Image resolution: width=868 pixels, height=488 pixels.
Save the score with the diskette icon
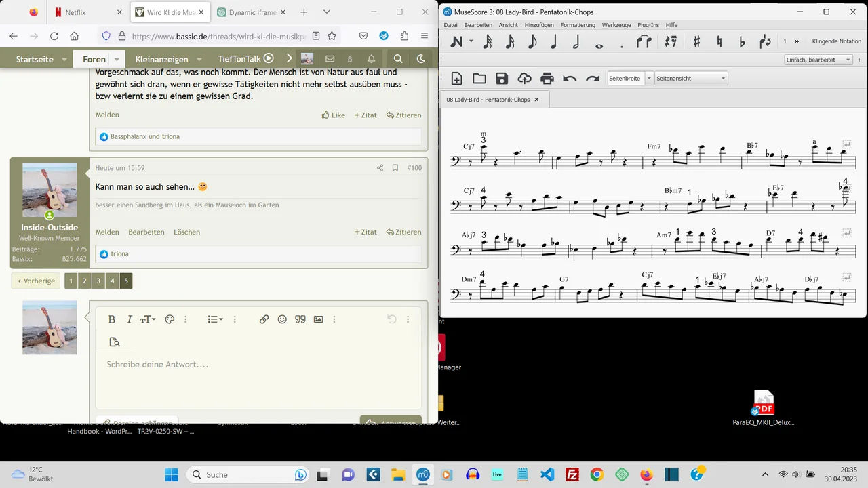[x=502, y=78]
